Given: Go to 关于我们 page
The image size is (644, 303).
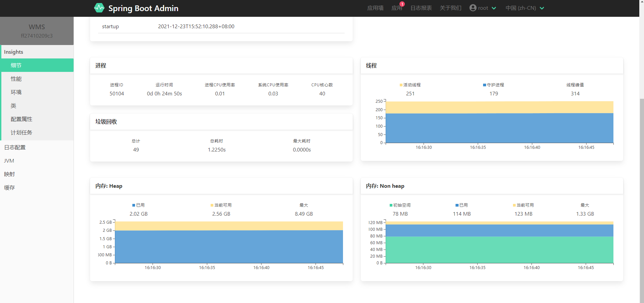Looking at the screenshot, I should click(450, 8).
